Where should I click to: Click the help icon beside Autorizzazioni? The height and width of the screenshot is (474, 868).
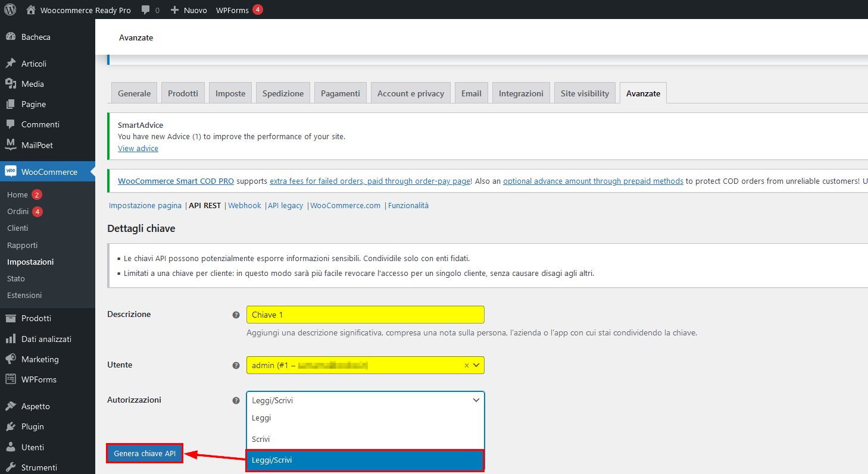pyautogui.click(x=236, y=400)
